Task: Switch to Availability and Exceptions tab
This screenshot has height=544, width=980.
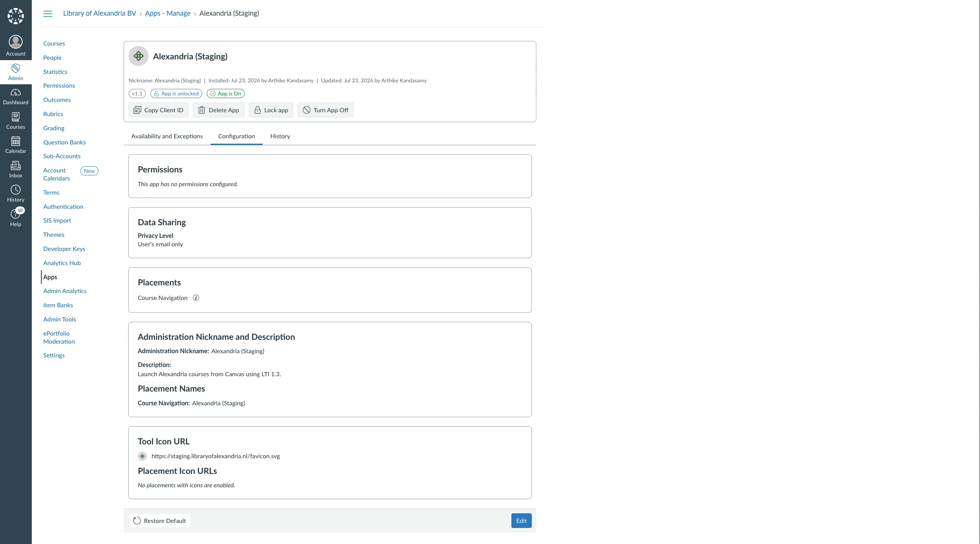Action: pos(167,136)
